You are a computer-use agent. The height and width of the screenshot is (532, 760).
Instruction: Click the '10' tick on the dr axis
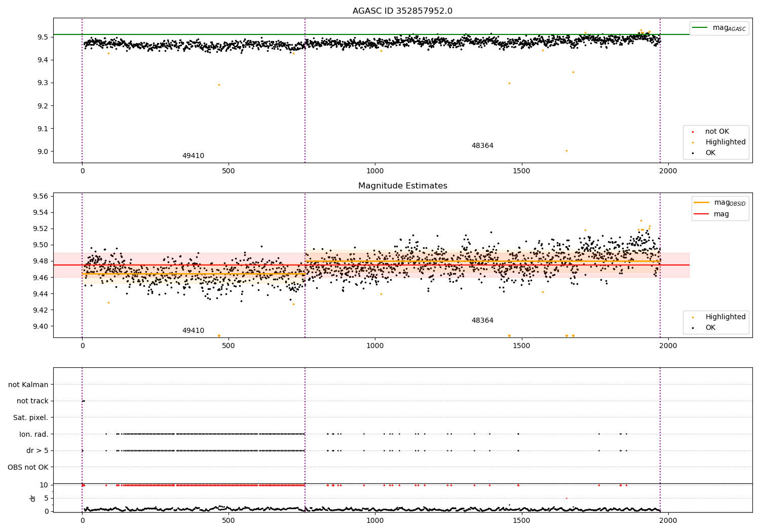[44, 485]
